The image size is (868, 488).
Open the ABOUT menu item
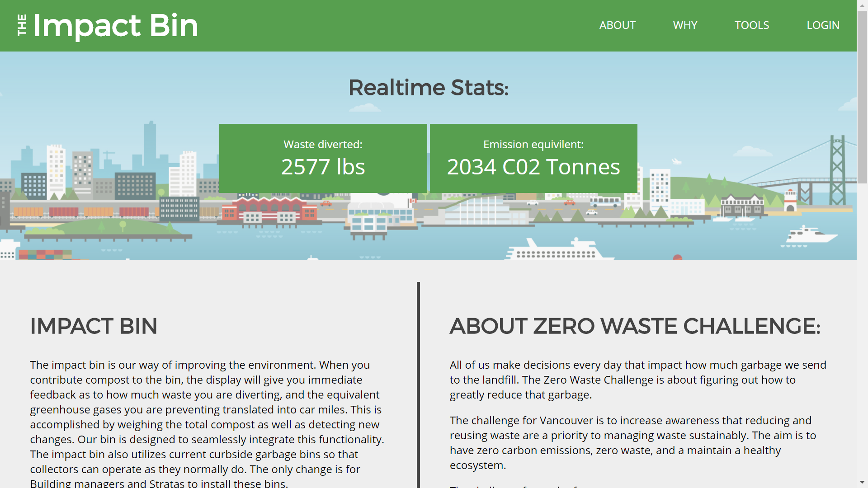[x=617, y=25]
